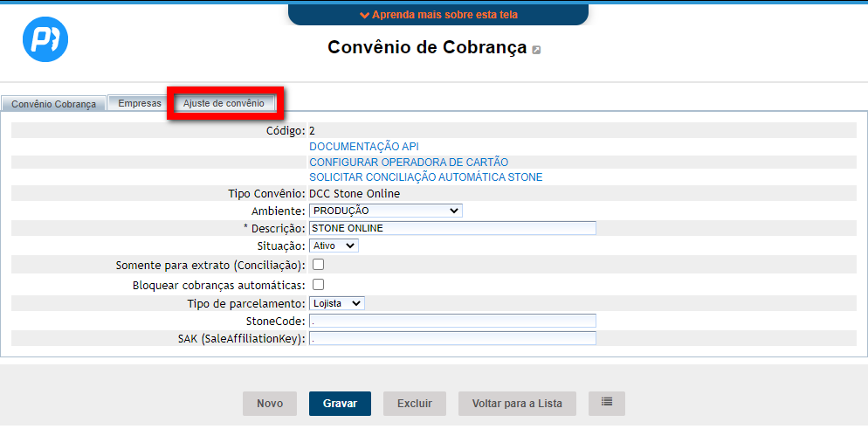Click the blue P logo icon
The width and height of the screenshot is (868, 436).
pos(45,39)
